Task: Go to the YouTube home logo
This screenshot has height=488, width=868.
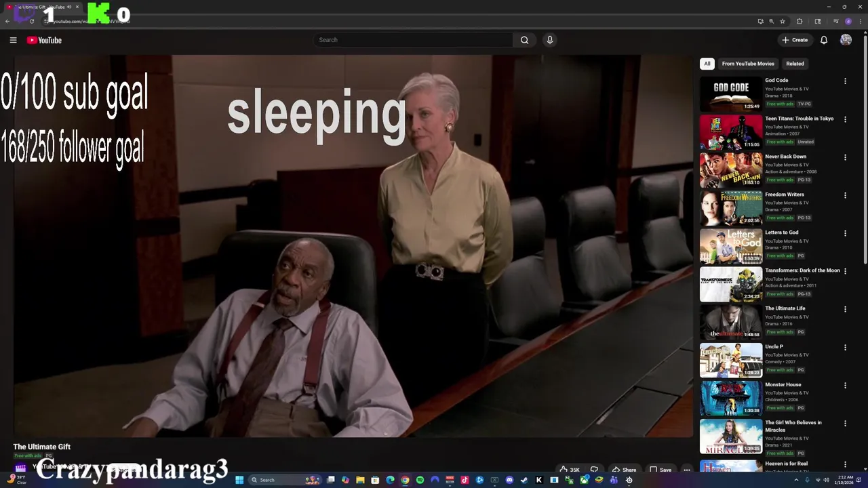Action: tap(44, 40)
